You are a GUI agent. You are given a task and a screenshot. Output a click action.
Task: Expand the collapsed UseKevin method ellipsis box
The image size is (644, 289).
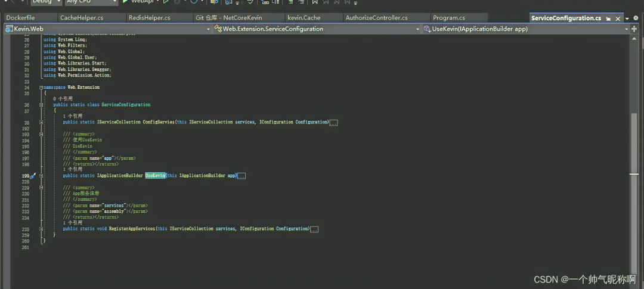241,176
